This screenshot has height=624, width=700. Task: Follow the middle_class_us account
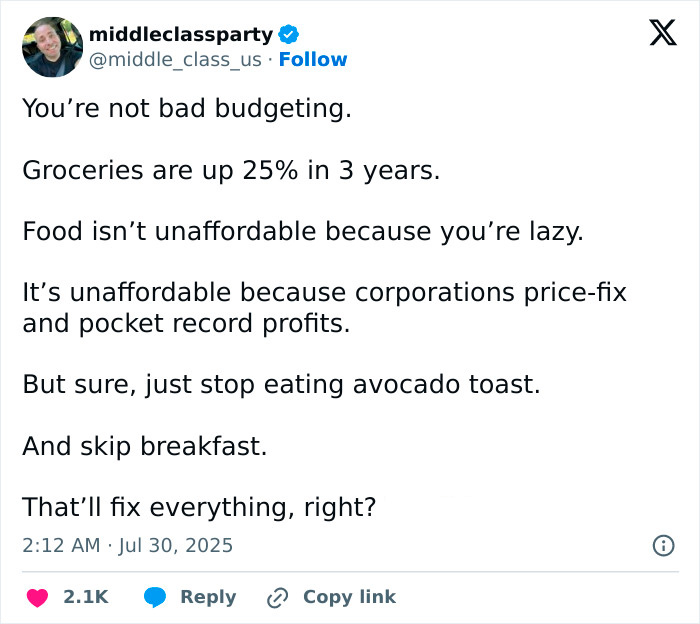tap(313, 60)
